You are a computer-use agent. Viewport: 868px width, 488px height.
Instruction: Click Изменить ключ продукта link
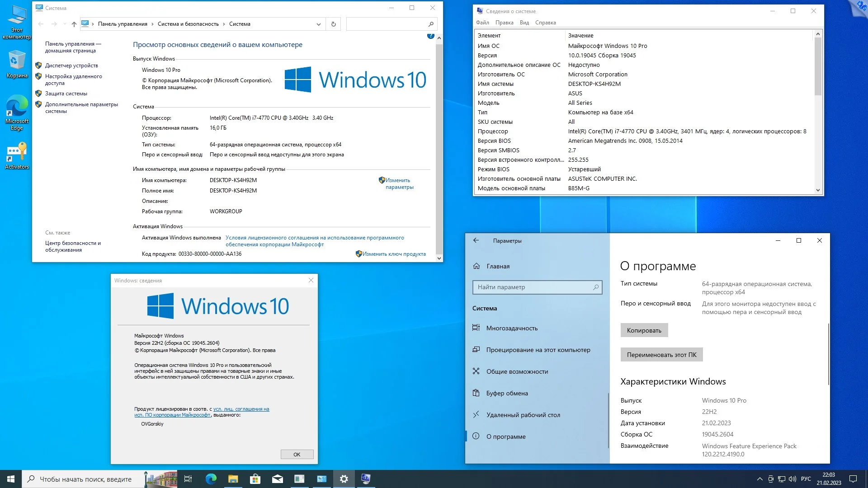click(394, 254)
